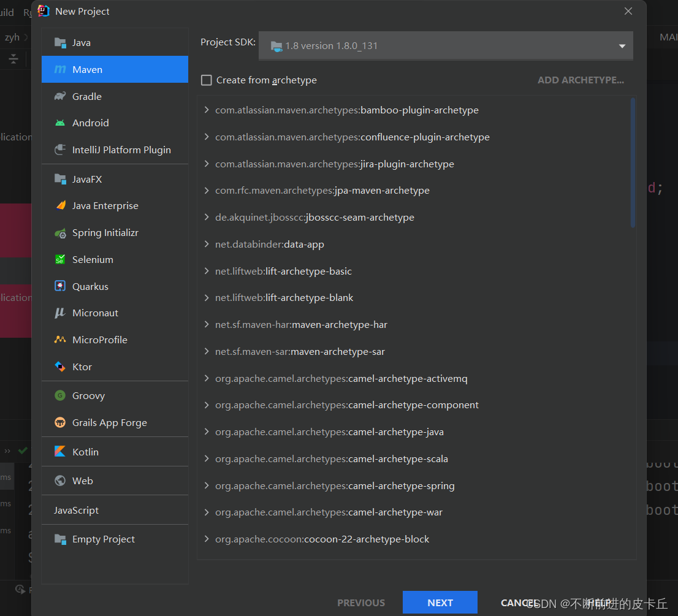Select camel-archetype-war row
Image resolution: width=678 pixels, height=616 pixels.
click(416, 512)
